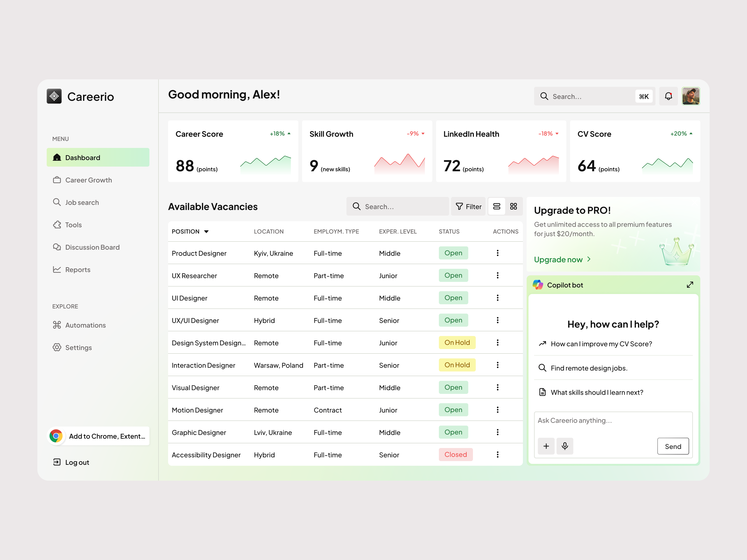Click the Careerio logo icon
The width and height of the screenshot is (747, 560).
pyautogui.click(x=54, y=96)
